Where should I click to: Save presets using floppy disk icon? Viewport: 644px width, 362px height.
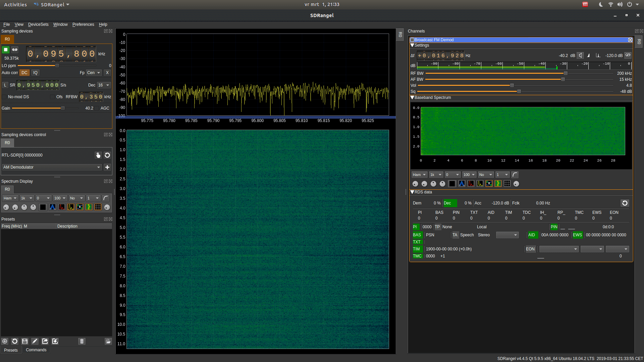[25, 341]
